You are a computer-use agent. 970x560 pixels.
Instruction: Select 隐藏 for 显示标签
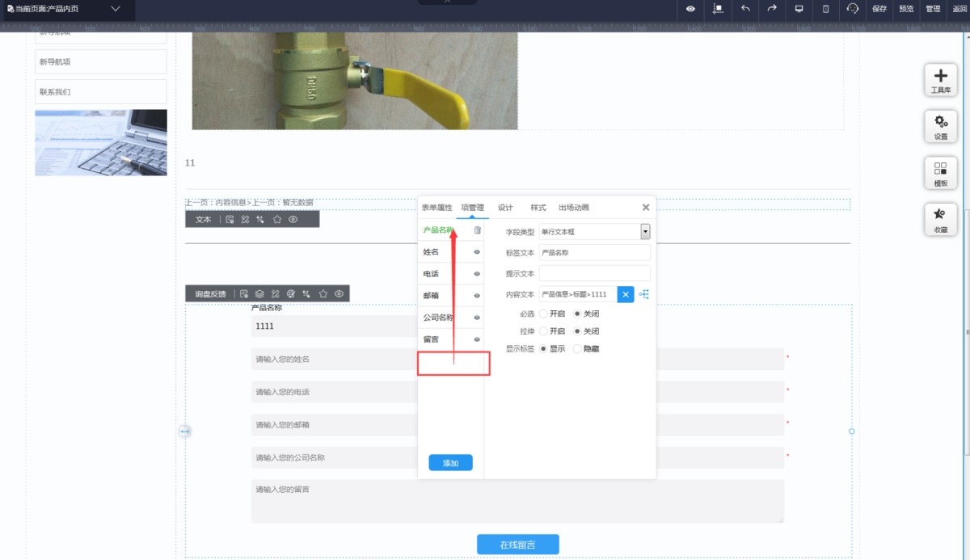[x=577, y=349]
